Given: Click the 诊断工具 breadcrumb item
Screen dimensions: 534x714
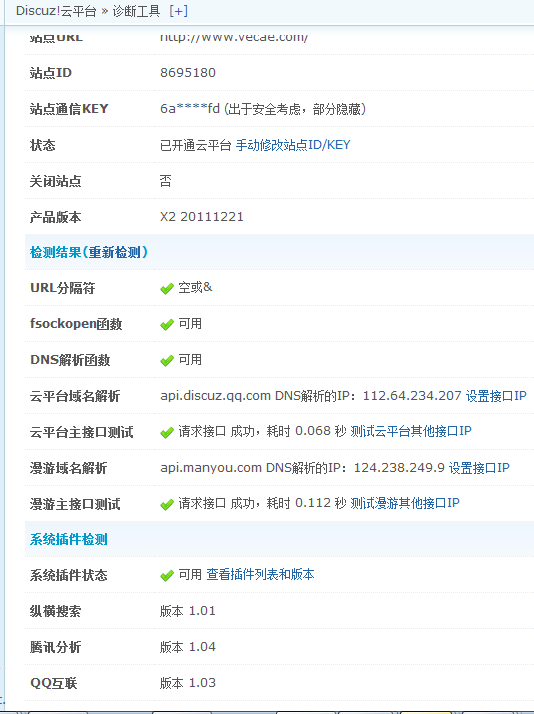Looking at the screenshot, I should pyautogui.click(x=137, y=11).
